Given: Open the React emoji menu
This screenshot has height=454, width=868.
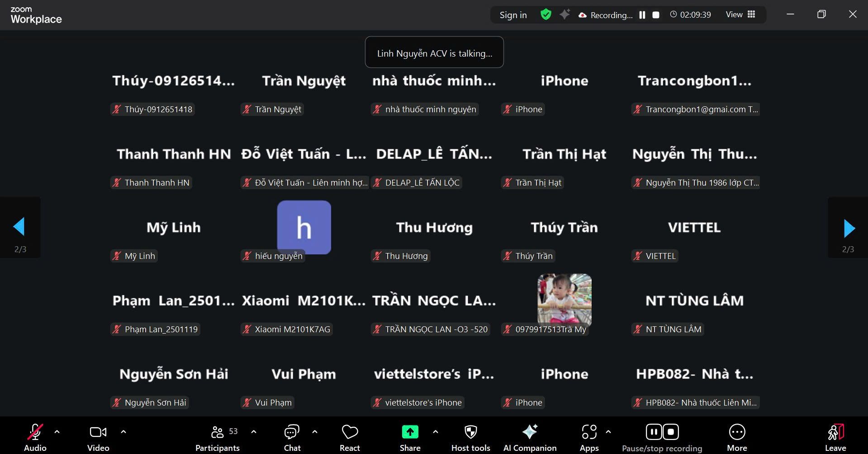Looking at the screenshot, I should point(350,437).
